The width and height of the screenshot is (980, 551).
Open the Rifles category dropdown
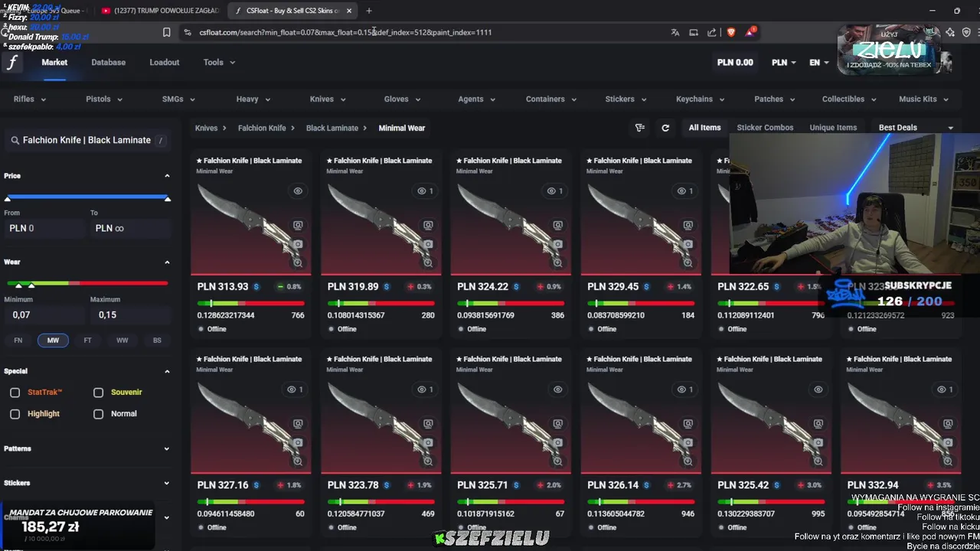point(29,99)
